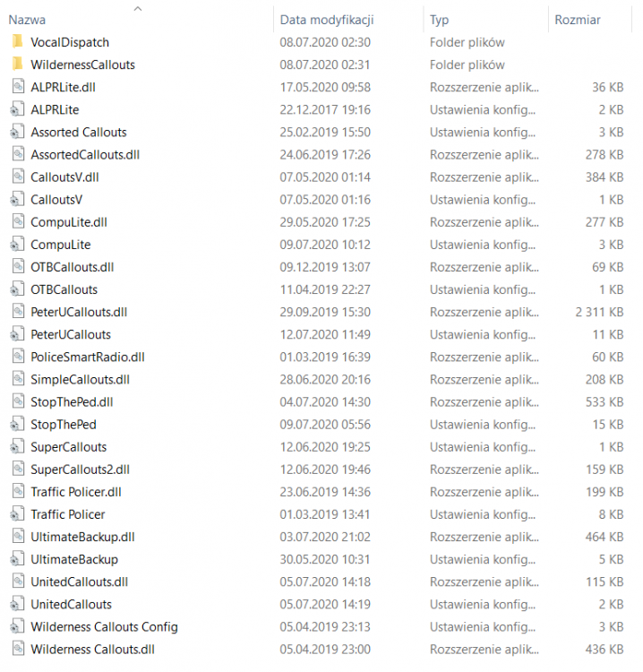Click the PoliceSmartRadio.dll file icon

[x=18, y=357]
